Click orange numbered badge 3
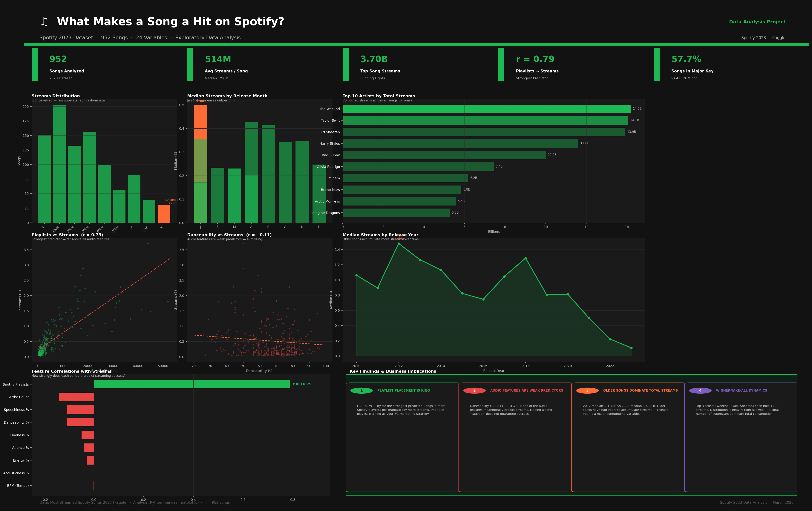Screen dimensions: 812x511 coord(587,390)
